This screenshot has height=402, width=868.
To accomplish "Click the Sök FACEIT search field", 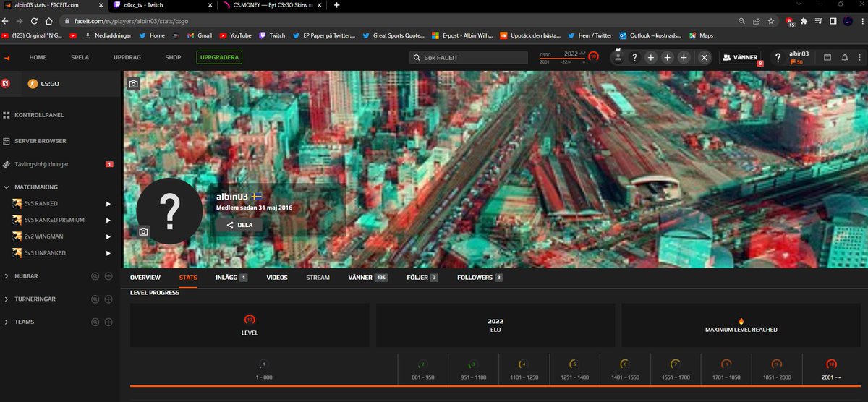I will click(469, 58).
